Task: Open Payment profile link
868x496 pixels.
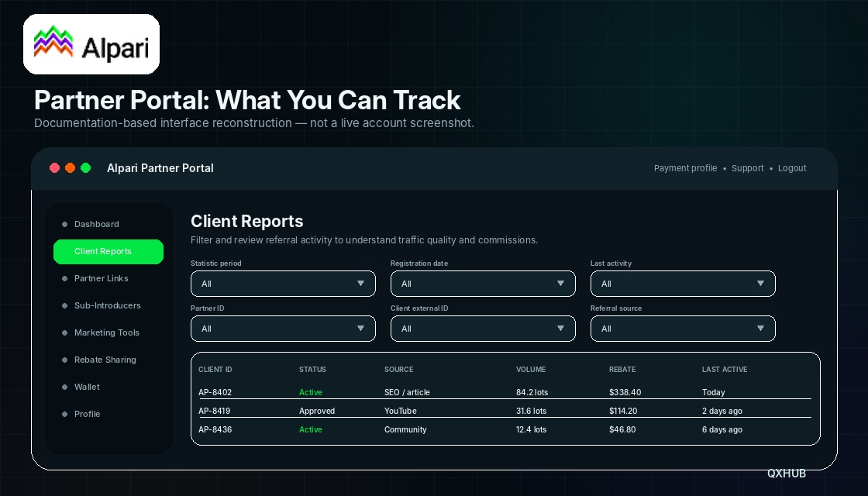Action: (x=685, y=168)
